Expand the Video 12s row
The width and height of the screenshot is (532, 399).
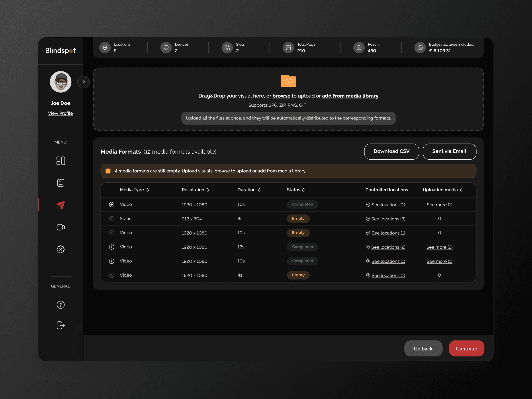click(111, 247)
